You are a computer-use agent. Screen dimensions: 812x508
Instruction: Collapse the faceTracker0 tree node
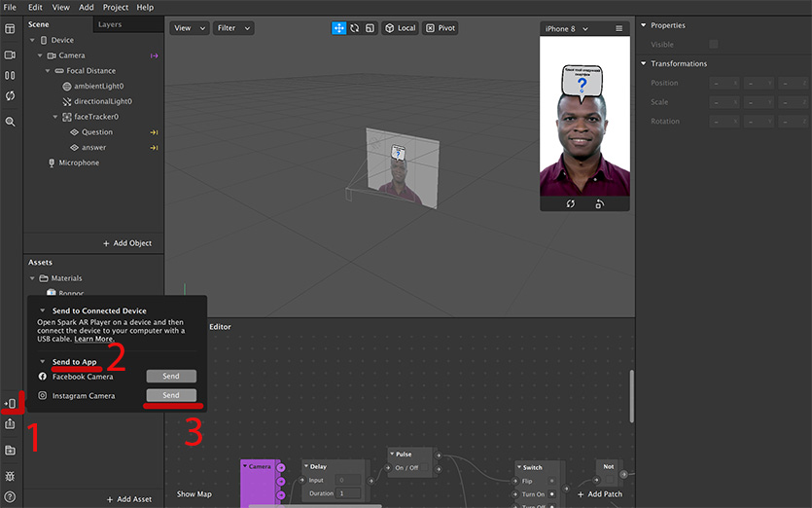pos(55,117)
